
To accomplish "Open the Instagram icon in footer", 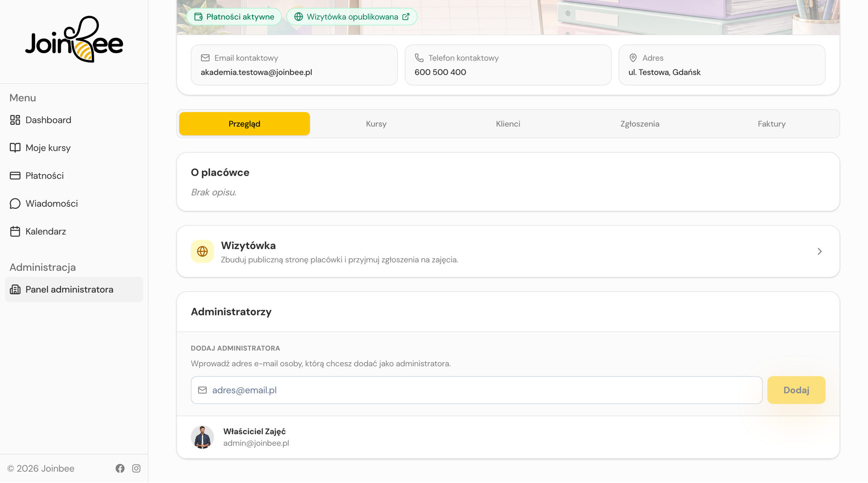I will (x=136, y=468).
